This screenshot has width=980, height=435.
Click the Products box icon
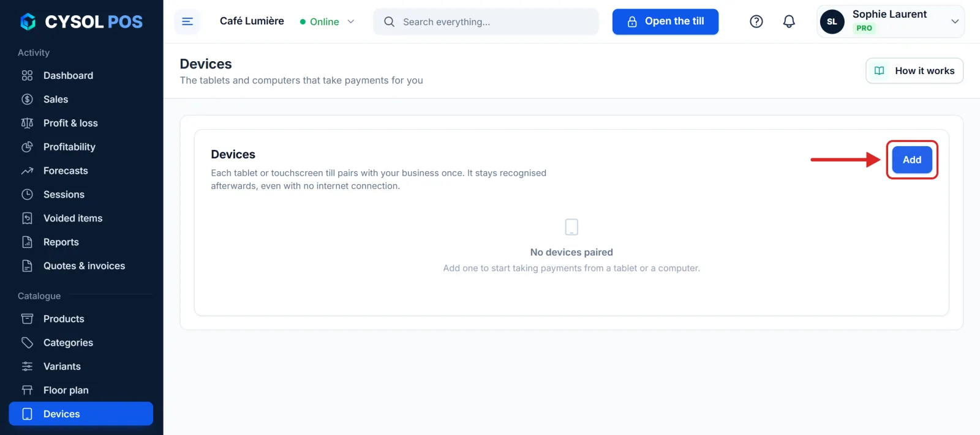[x=27, y=319]
